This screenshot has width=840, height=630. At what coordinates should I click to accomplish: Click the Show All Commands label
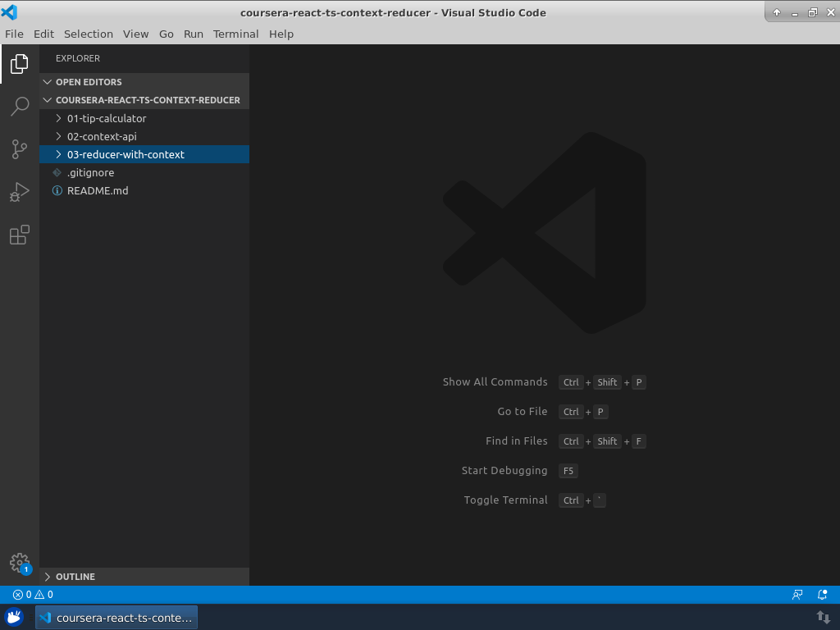coord(495,382)
